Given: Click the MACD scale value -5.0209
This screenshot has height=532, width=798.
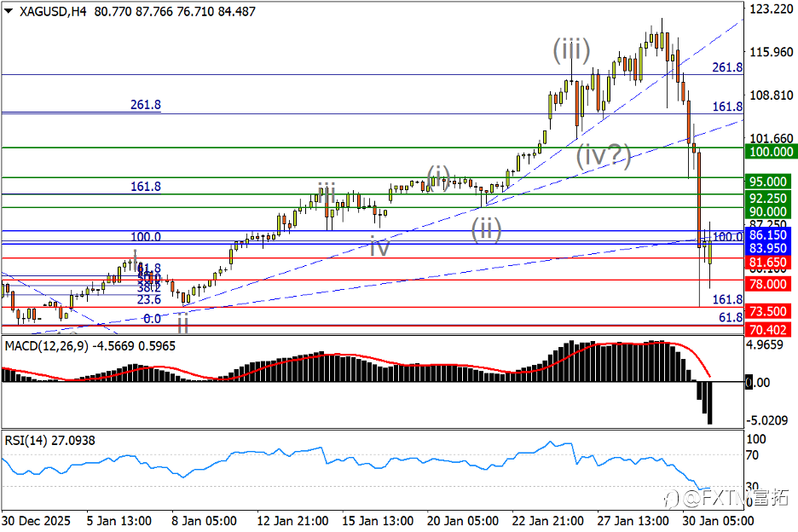Looking at the screenshot, I should (766, 420).
